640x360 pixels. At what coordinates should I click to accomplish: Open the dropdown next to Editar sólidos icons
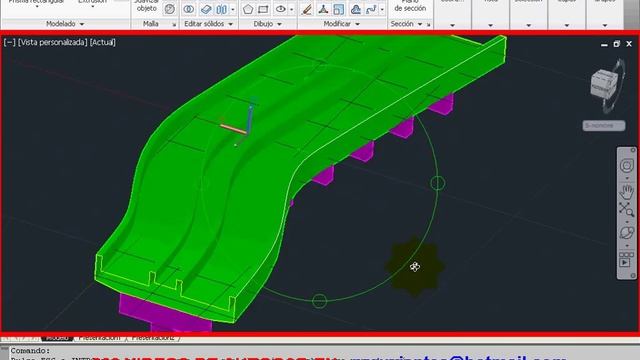coord(233,9)
